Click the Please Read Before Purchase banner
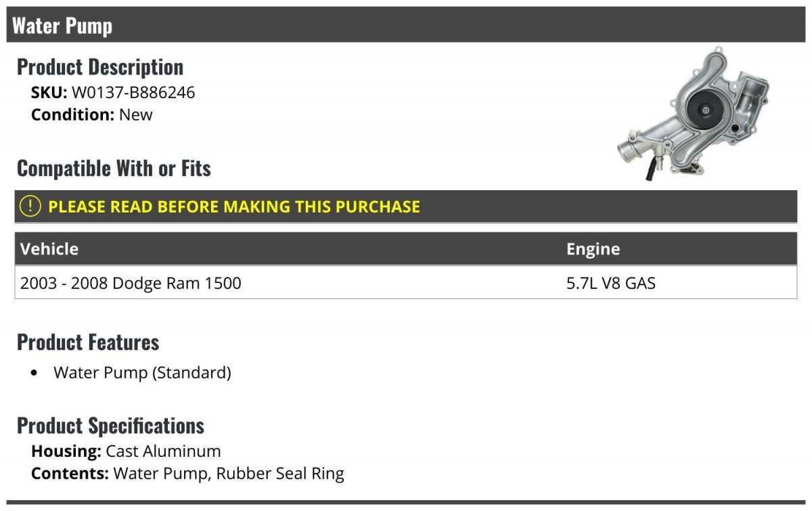The width and height of the screenshot is (812, 511). click(x=406, y=206)
